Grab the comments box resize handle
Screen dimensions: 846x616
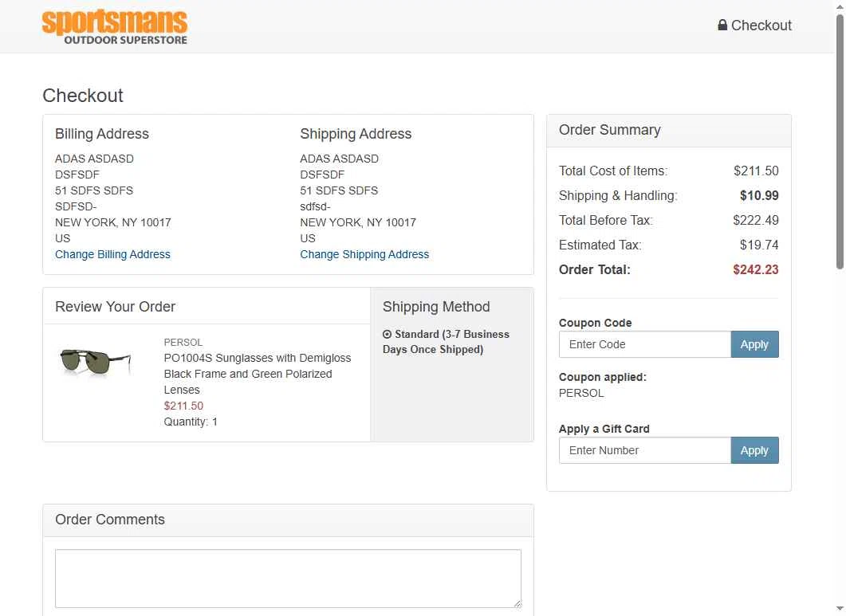click(x=517, y=603)
